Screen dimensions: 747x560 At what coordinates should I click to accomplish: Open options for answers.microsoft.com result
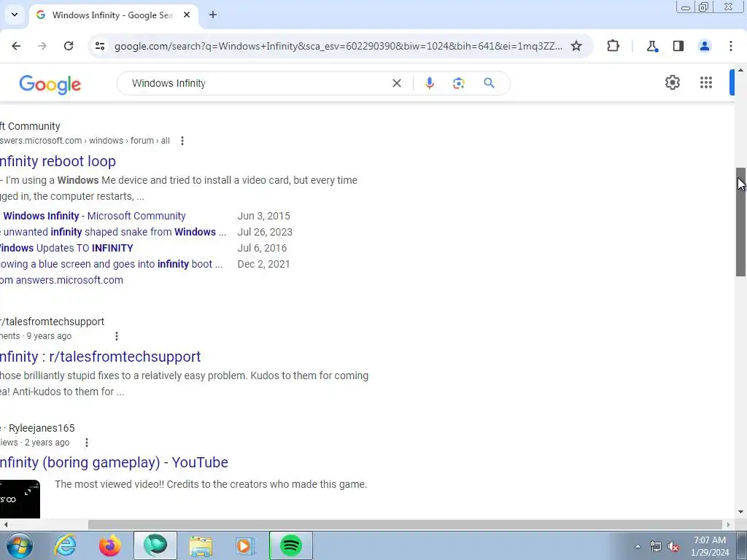(x=182, y=141)
